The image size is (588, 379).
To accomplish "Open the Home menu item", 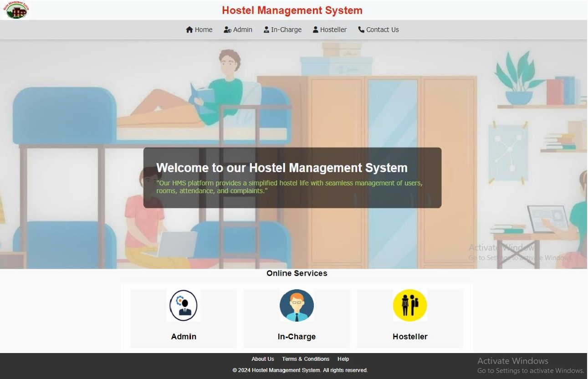I will click(203, 30).
